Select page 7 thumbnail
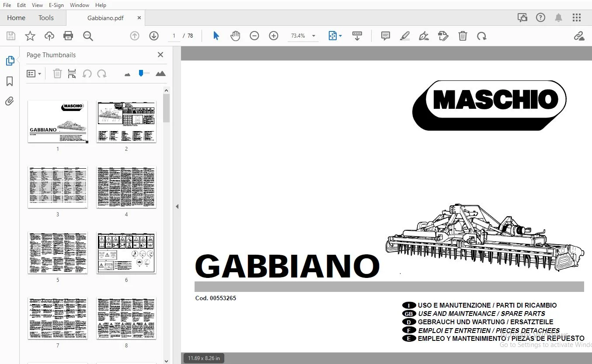Image resolution: width=592 pixels, height=364 pixels. (58, 318)
